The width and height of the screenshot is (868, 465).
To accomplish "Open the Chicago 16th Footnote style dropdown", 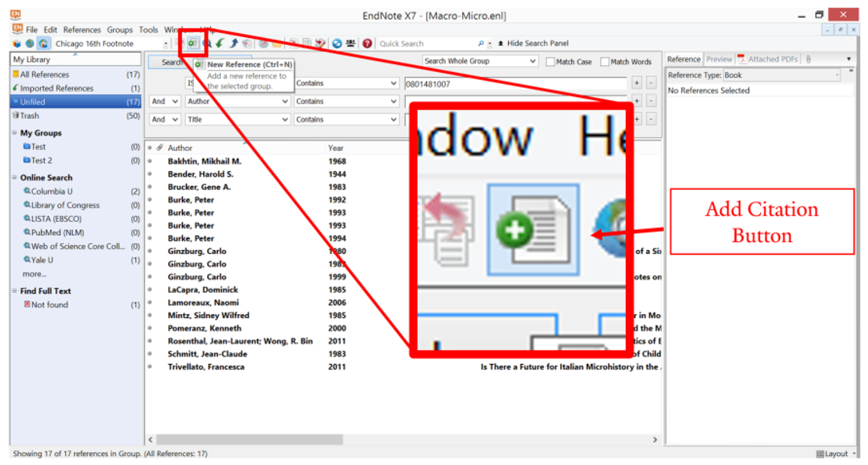I will point(166,44).
